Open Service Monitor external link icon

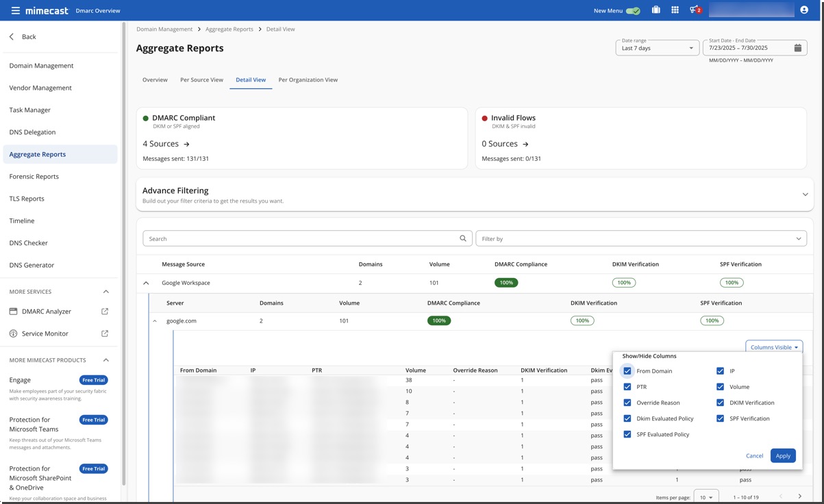coord(105,333)
